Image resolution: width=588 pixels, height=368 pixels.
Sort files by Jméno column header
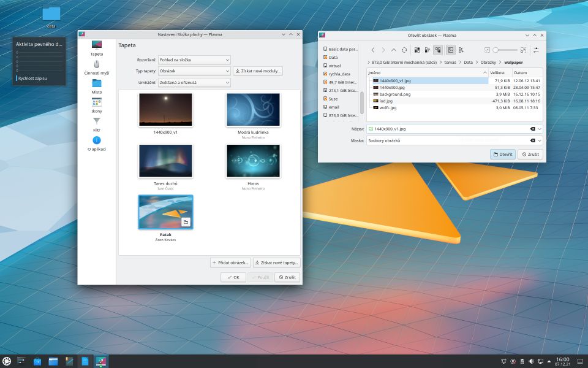pyautogui.click(x=428, y=72)
